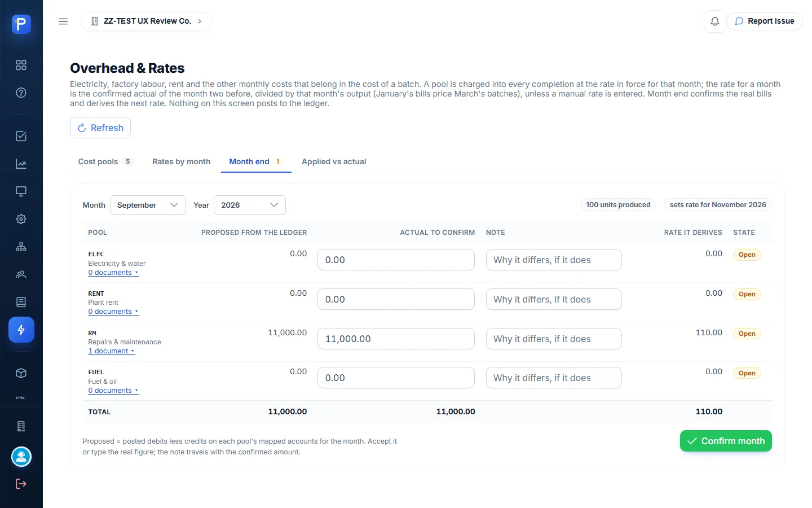This screenshot has height=508, width=812.
Task: Open the help question mark icon
Action: (x=21, y=93)
